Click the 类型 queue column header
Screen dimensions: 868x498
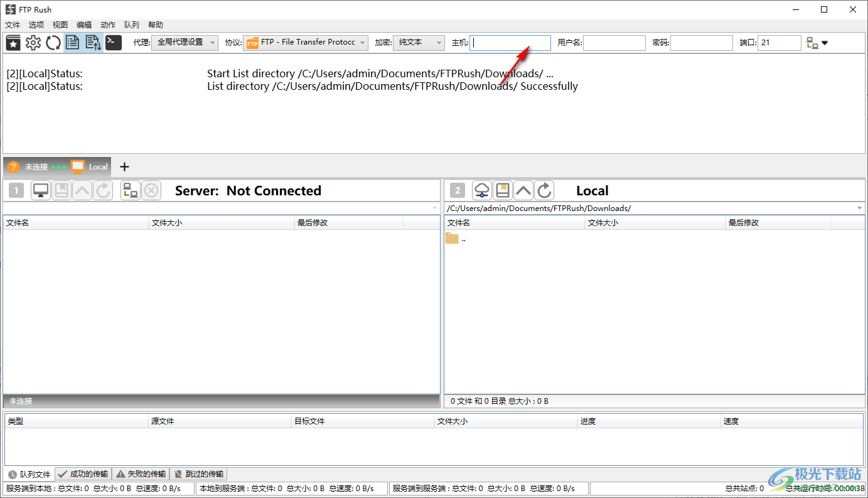(x=77, y=421)
